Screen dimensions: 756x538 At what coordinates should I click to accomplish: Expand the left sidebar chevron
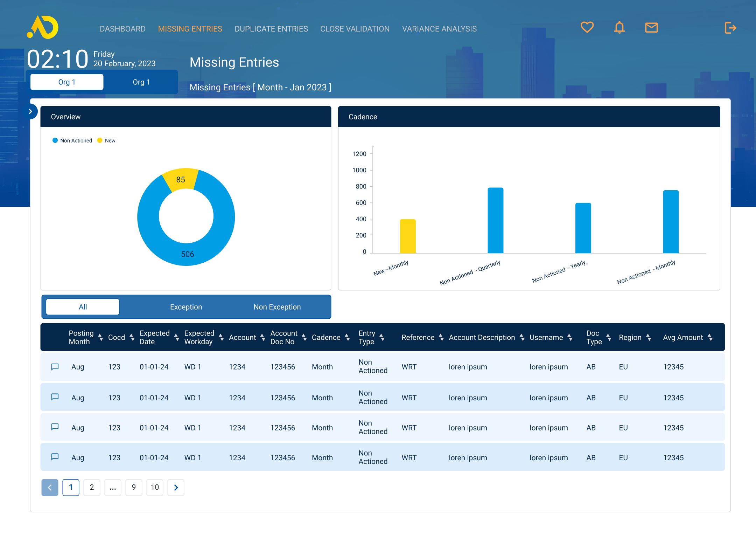(x=30, y=111)
